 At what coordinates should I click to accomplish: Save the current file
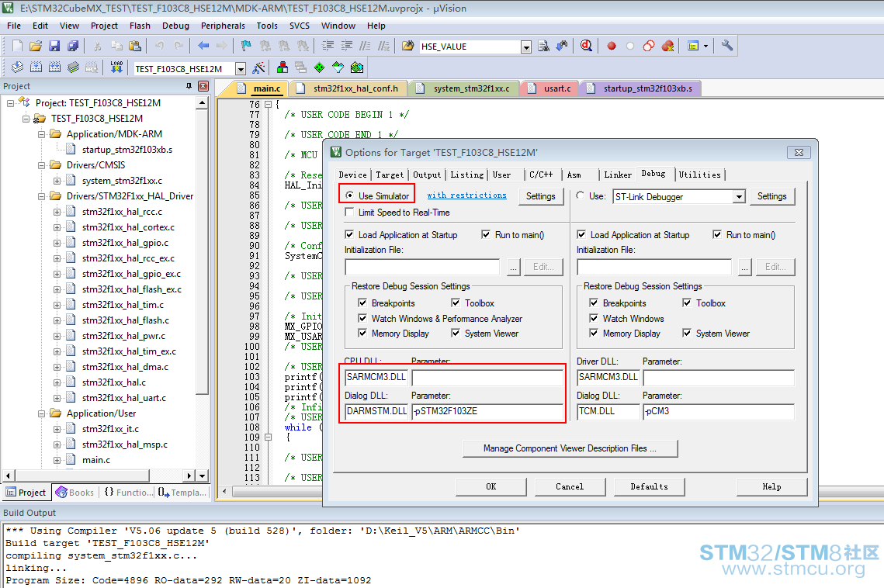click(54, 47)
